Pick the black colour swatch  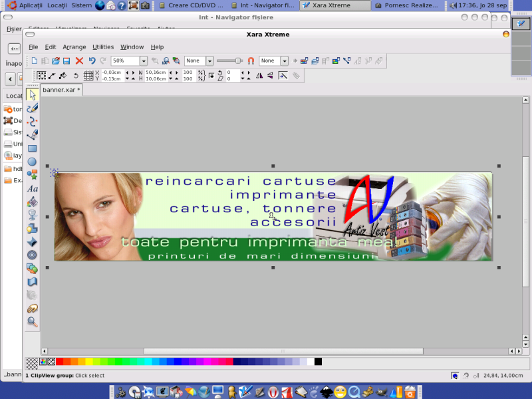coord(318,362)
